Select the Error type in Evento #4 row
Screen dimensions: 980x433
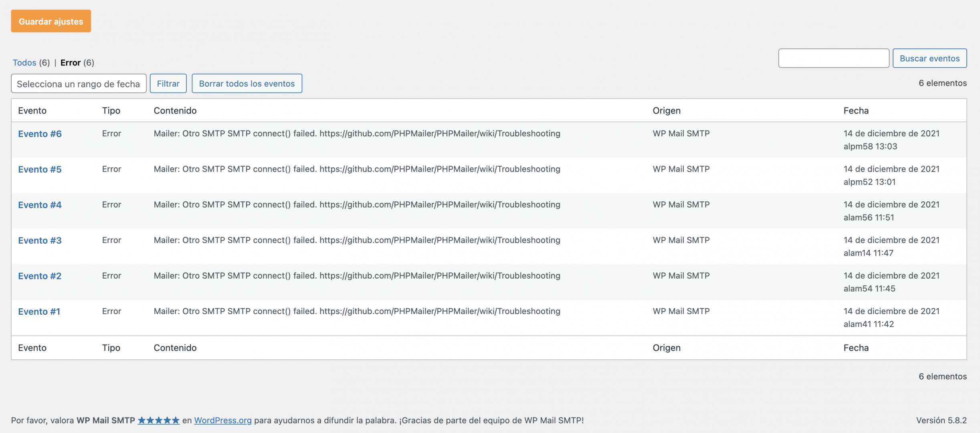pyautogui.click(x=111, y=204)
